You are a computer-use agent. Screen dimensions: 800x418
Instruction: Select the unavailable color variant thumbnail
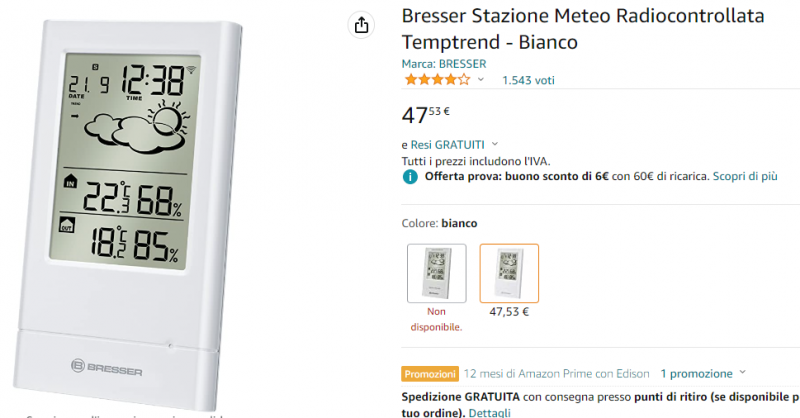pyautogui.click(x=436, y=273)
